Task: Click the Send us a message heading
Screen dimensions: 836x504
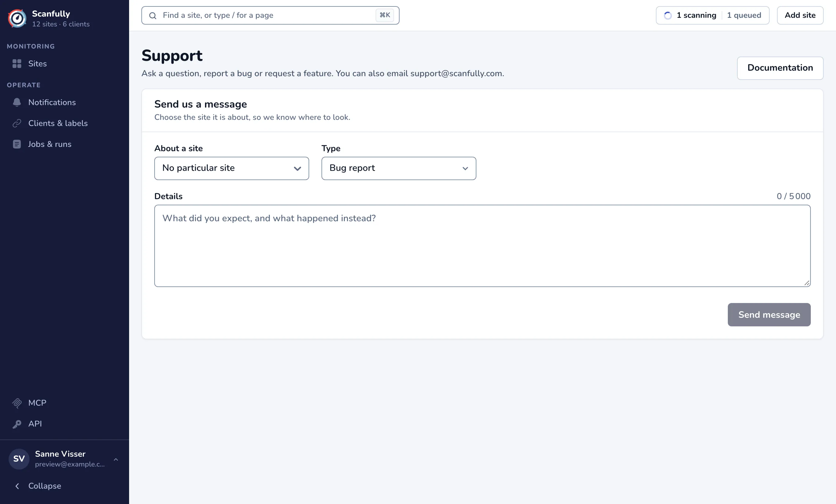Action: (x=200, y=104)
